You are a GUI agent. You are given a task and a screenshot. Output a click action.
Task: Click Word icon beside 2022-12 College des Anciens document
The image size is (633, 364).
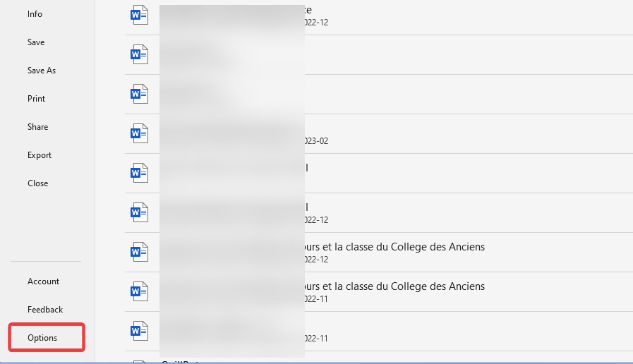tap(139, 252)
